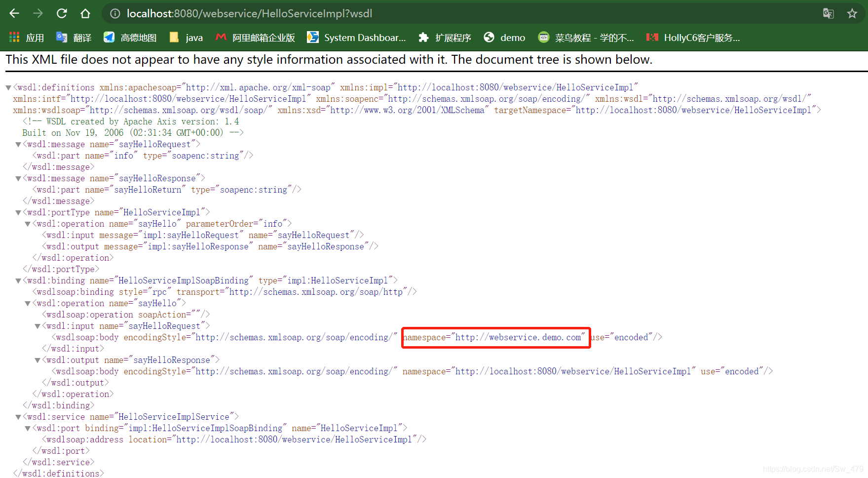Click the 阿里邮箱企业版 bookmark icon
This screenshot has height=478, width=868.
coord(221,37)
